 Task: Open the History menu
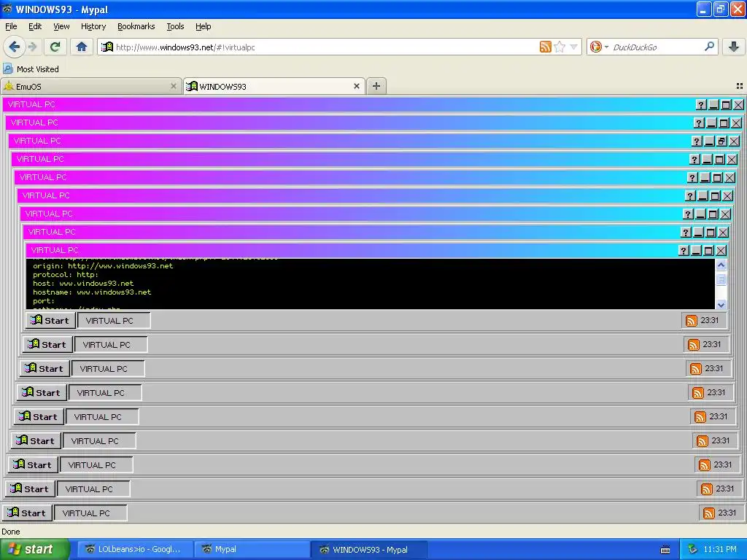pyautogui.click(x=93, y=26)
